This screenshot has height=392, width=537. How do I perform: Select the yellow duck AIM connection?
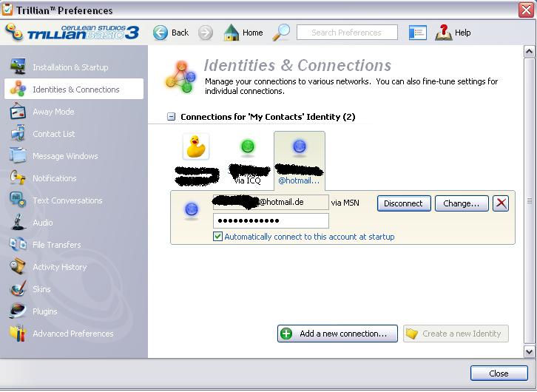[196, 146]
